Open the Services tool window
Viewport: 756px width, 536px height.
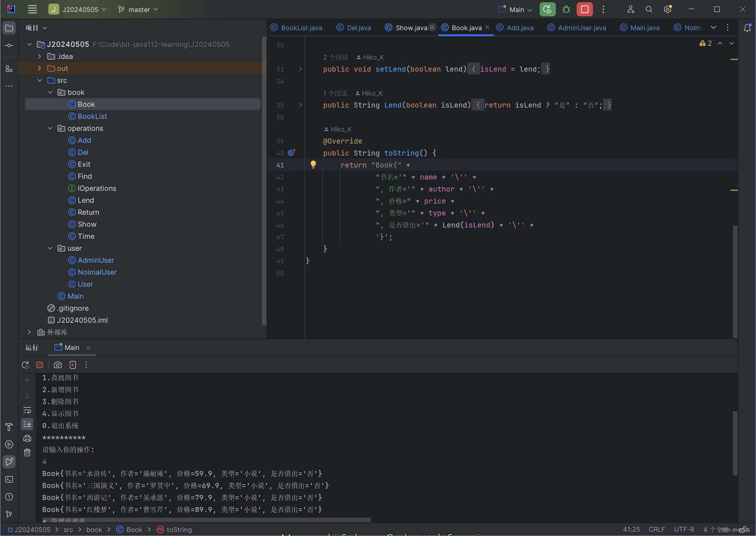coord(9,444)
